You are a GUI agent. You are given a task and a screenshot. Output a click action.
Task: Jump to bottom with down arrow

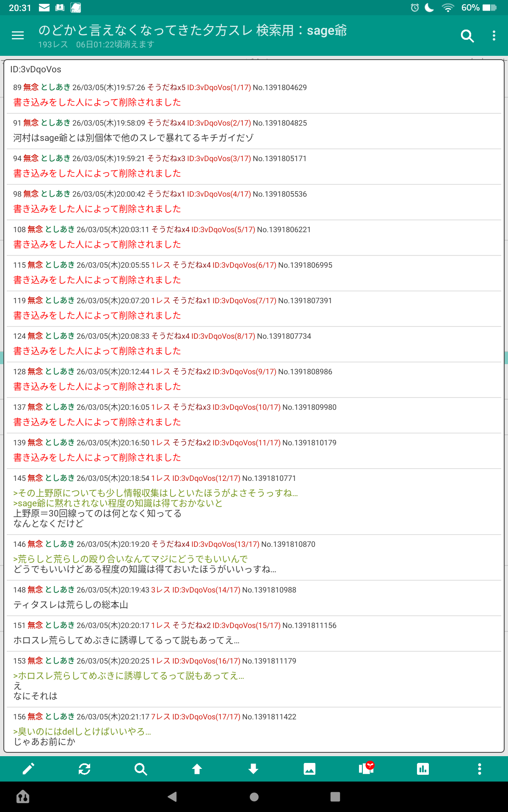pos(253,769)
